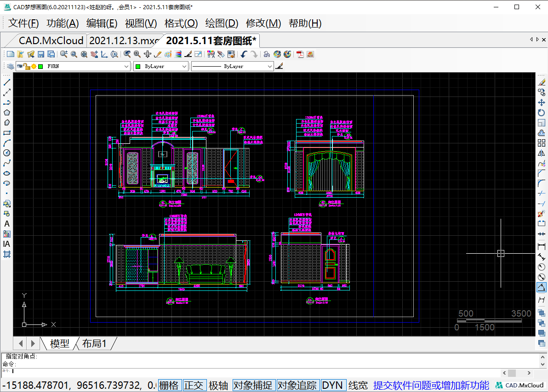Select the Erase tool in modify toolbar

(542, 82)
